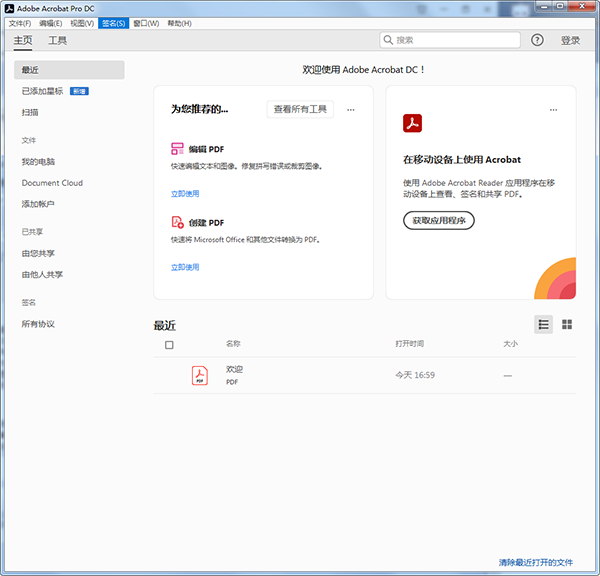Open the 视图(V) menu
Screen dimensions: 600x576
82,23
